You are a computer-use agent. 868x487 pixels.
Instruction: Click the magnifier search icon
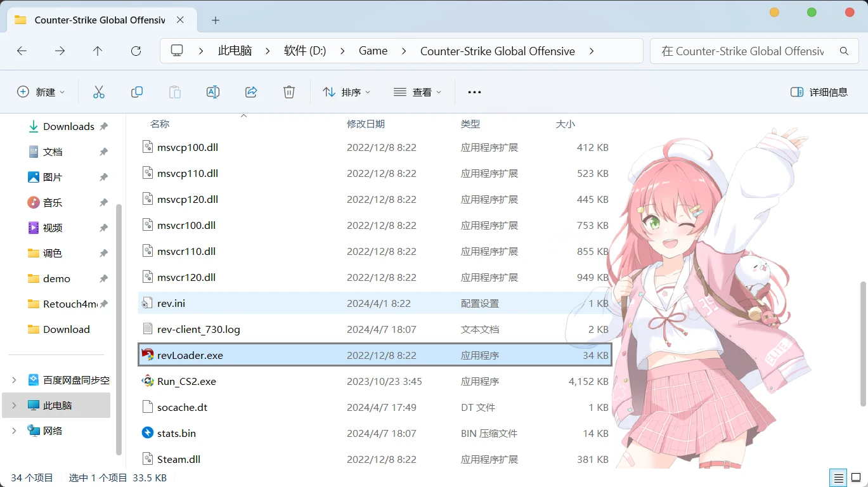coord(844,51)
